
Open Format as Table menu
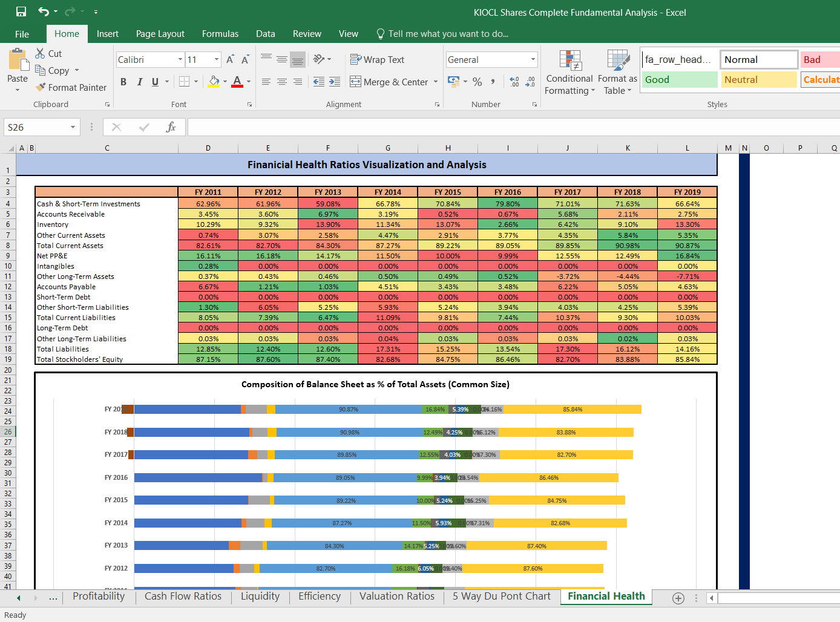pos(617,73)
